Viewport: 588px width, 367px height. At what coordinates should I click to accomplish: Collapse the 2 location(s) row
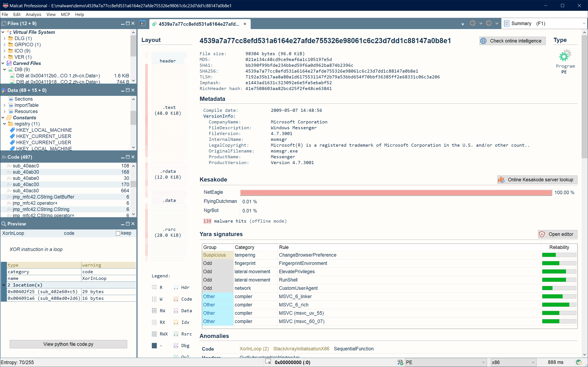4,285
